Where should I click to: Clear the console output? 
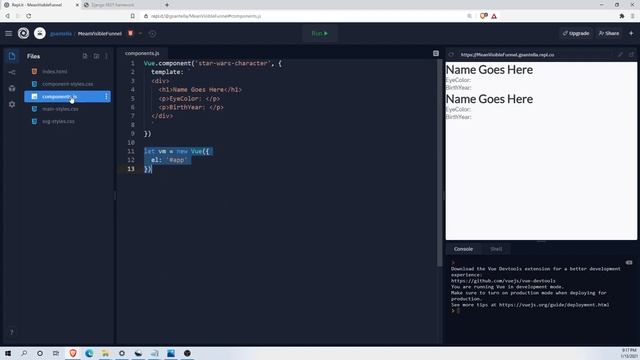[x=629, y=262]
